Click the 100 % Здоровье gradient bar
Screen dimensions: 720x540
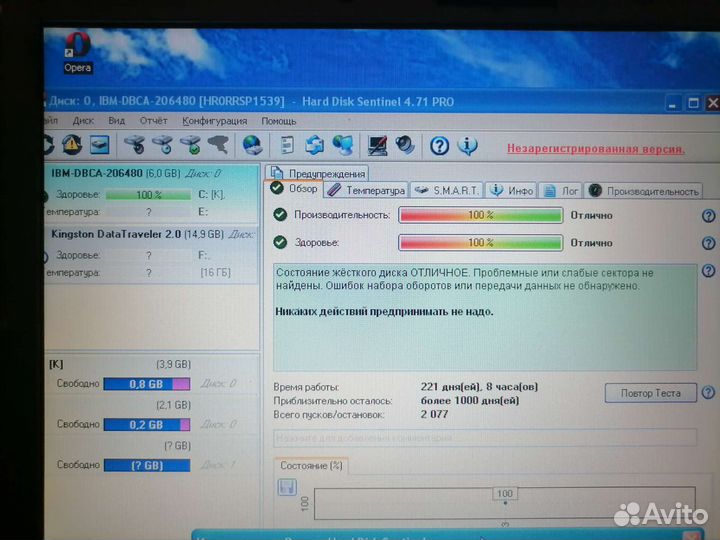(481, 243)
